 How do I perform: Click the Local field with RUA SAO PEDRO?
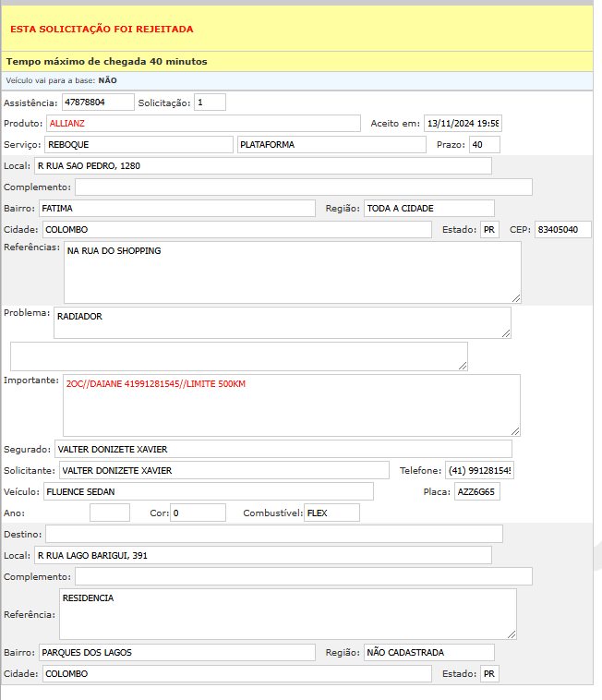262,166
